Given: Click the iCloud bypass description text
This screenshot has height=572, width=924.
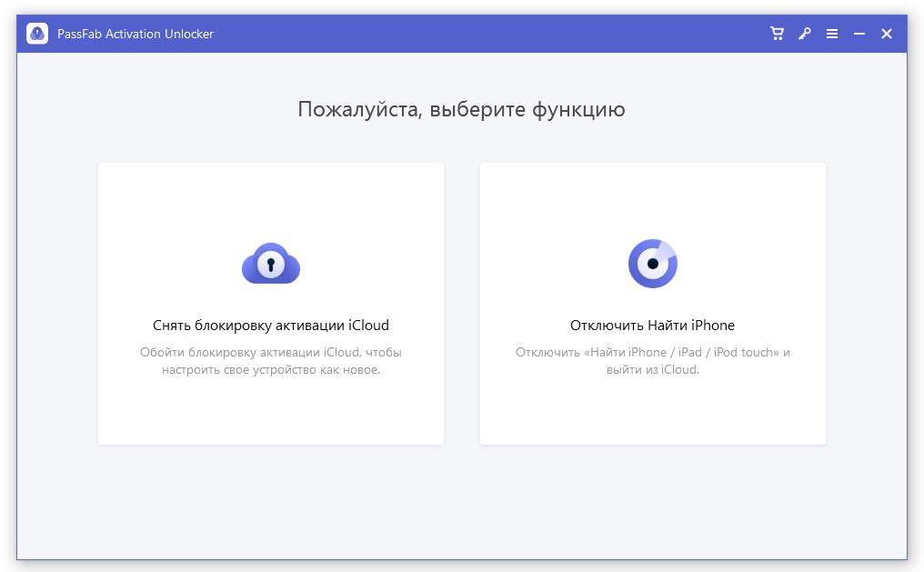Looking at the screenshot, I should (270, 361).
